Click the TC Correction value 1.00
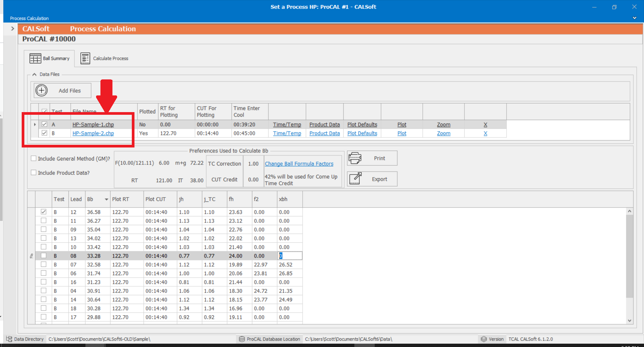This screenshot has height=347, width=644. coord(253,164)
